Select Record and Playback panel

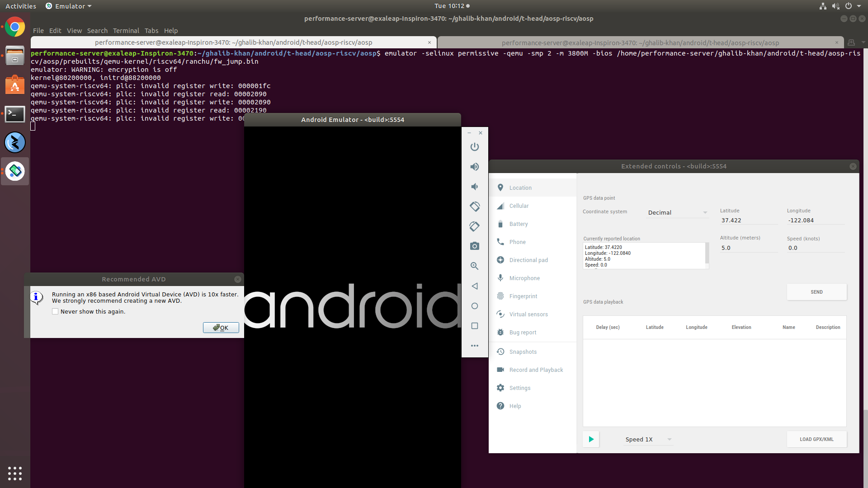(536, 370)
